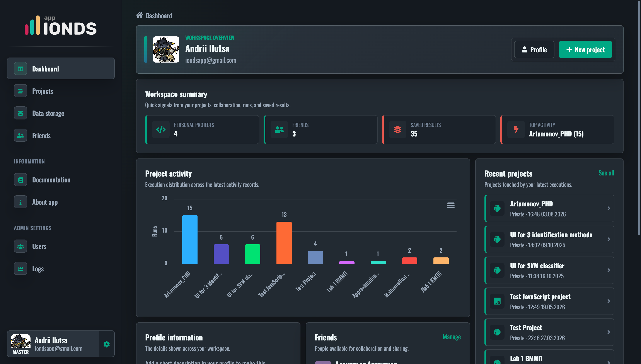Click the New project button

[x=585, y=49]
